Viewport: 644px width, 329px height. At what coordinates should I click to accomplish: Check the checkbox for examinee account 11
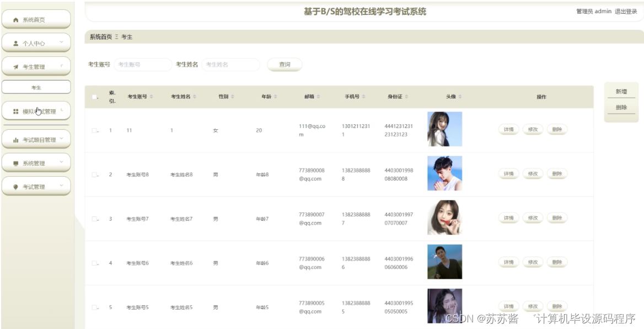94,130
